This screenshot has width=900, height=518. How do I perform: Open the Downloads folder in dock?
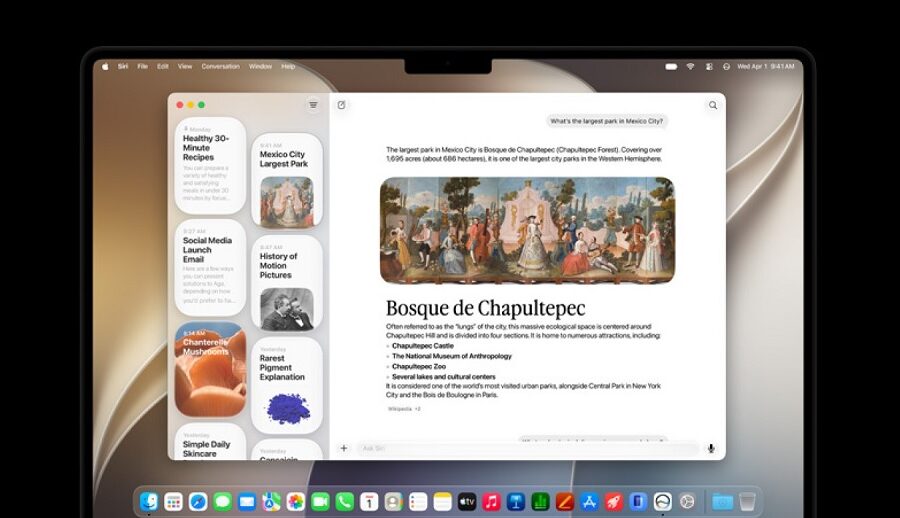click(722, 502)
